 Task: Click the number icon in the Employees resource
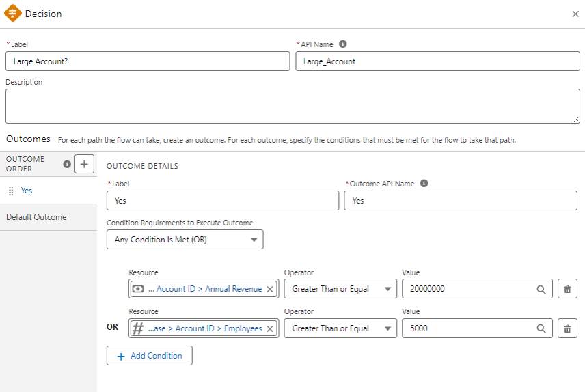point(137,328)
